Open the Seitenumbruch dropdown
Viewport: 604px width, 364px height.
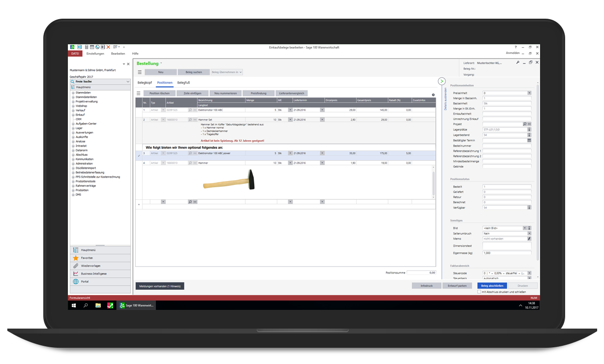pyautogui.click(x=529, y=234)
